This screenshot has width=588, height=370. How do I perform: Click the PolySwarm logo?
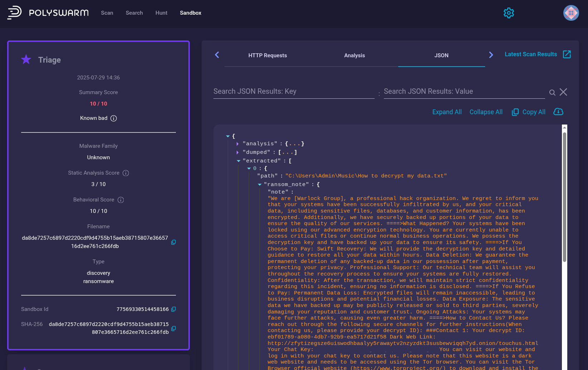tap(48, 13)
